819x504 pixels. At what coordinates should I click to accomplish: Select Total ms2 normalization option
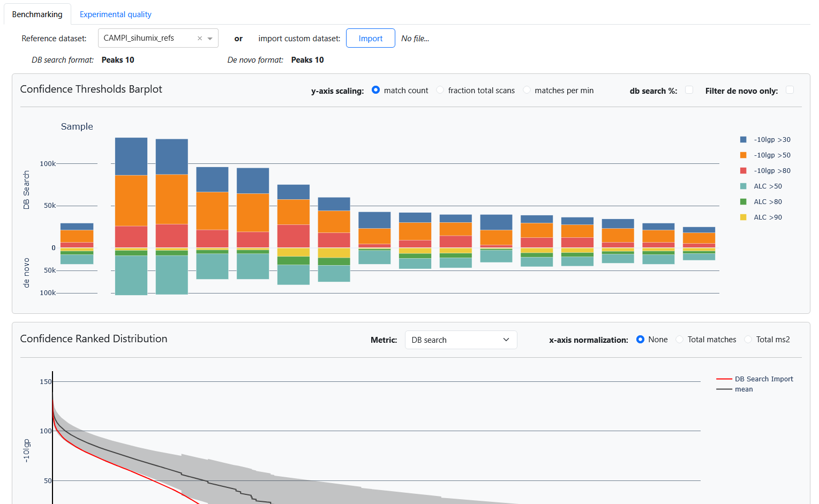748,340
